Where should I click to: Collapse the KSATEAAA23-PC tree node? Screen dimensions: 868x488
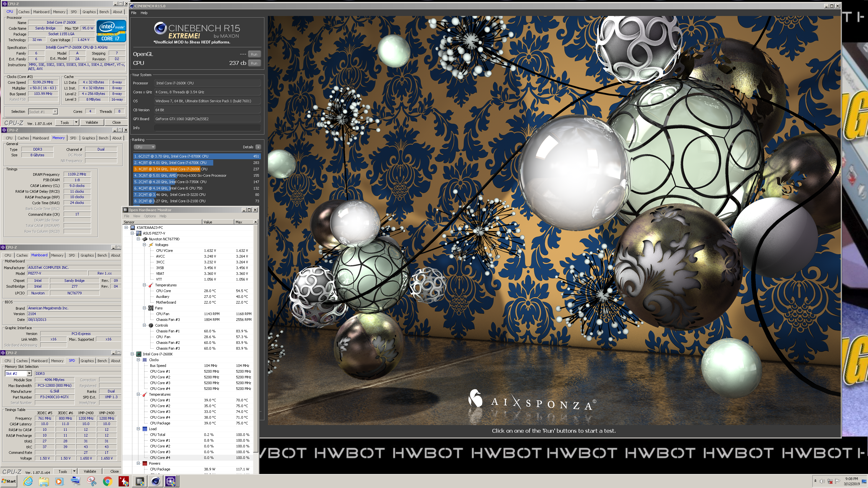(126, 228)
